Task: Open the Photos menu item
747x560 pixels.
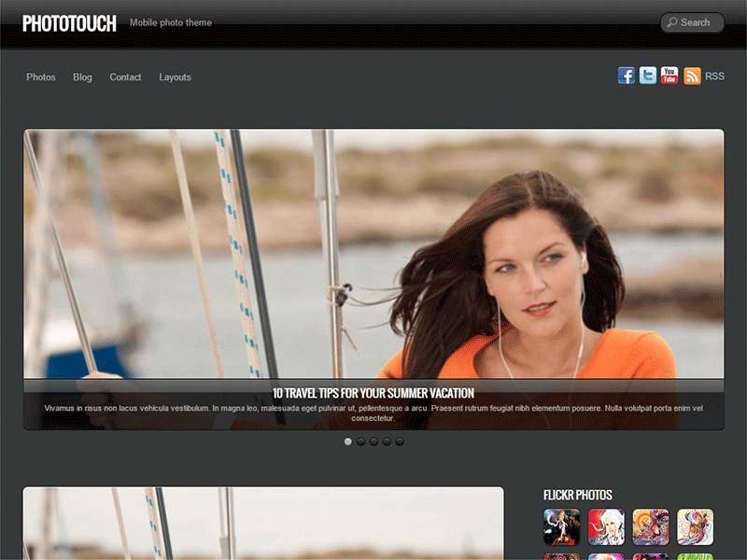Action: [41, 77]
